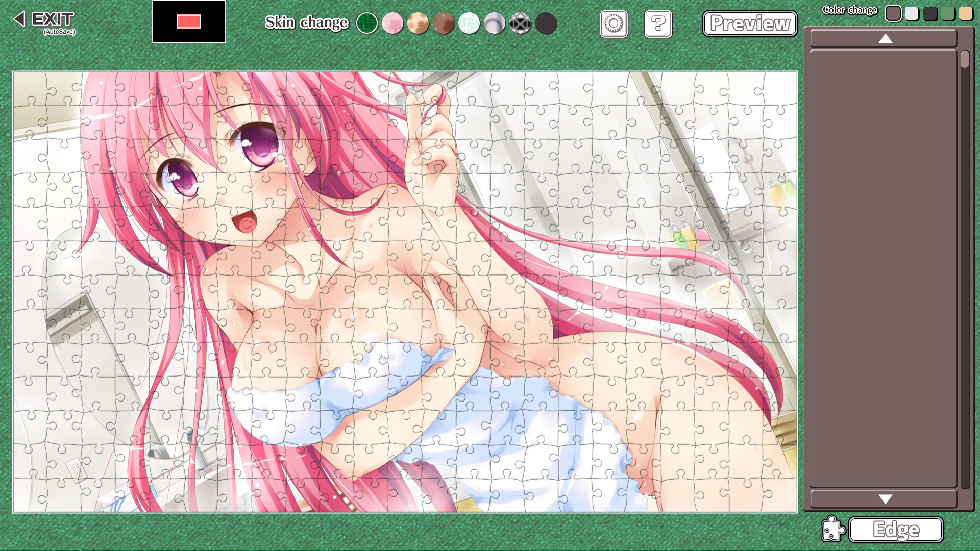
Task: Switch on the purple gradient skin option
Action: 495,23
